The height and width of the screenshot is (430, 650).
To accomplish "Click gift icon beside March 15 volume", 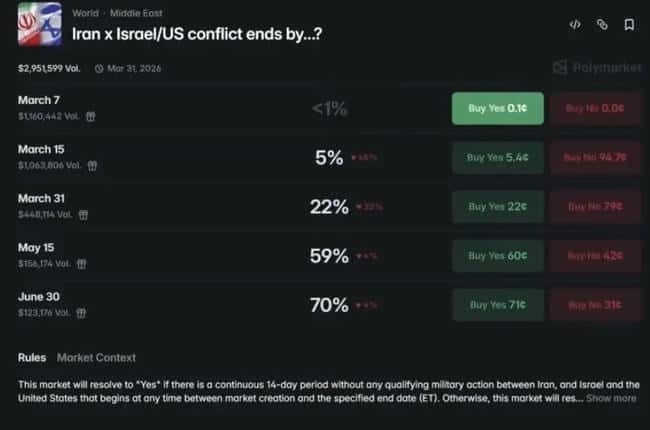I will [x=92, y=165].
